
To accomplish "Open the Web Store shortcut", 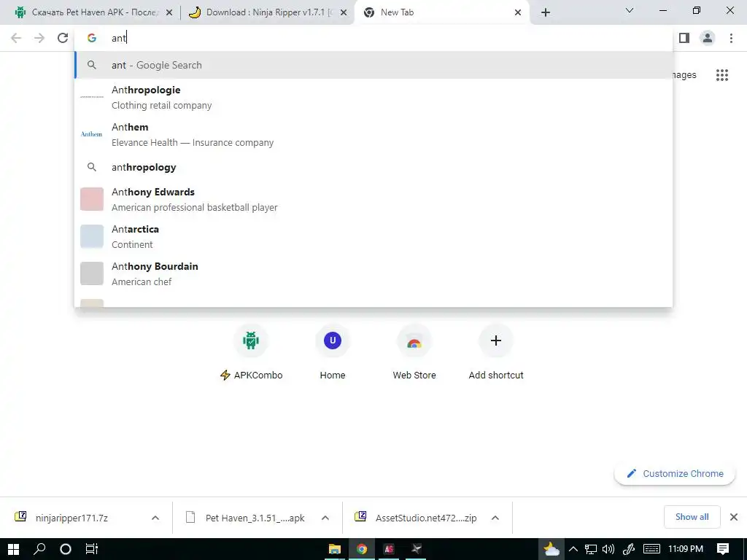I will 414,352.
